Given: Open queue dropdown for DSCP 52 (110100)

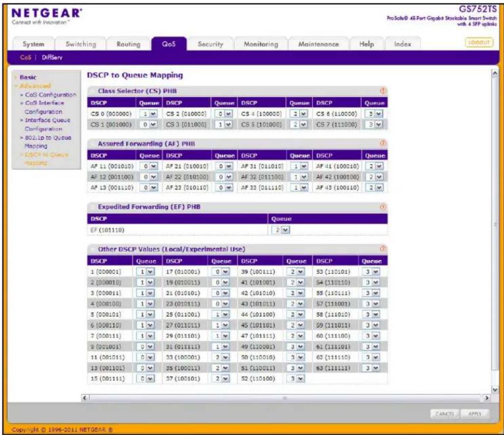Looking at the screenshot, I should (x=296, y=379).
